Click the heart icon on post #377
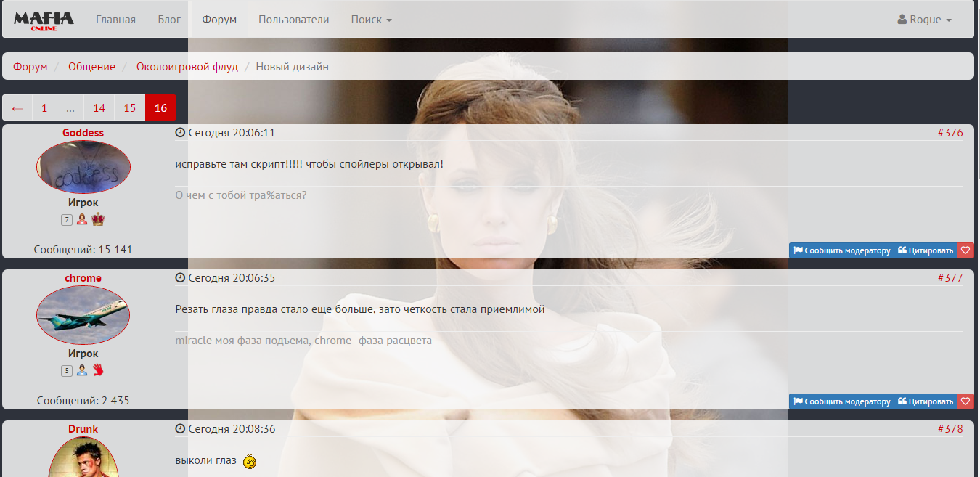Viewport: 980px width, 477px height. point(965,401)
